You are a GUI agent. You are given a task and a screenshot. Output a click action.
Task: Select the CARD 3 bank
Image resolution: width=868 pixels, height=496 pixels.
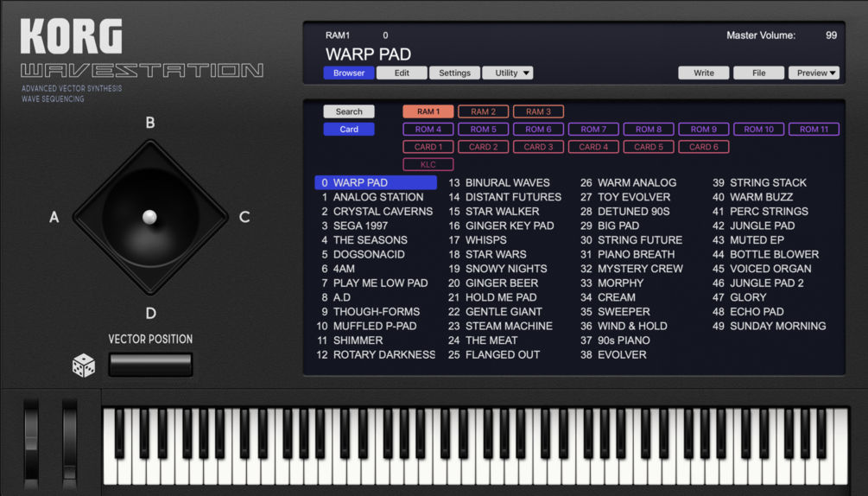[539, 147]
